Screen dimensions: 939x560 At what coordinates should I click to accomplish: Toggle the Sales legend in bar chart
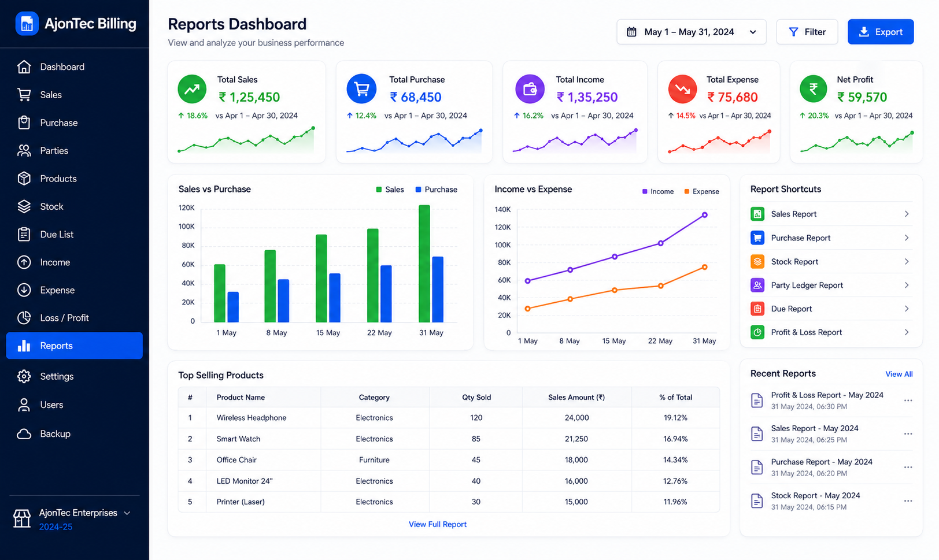click(x=390, y=190)
